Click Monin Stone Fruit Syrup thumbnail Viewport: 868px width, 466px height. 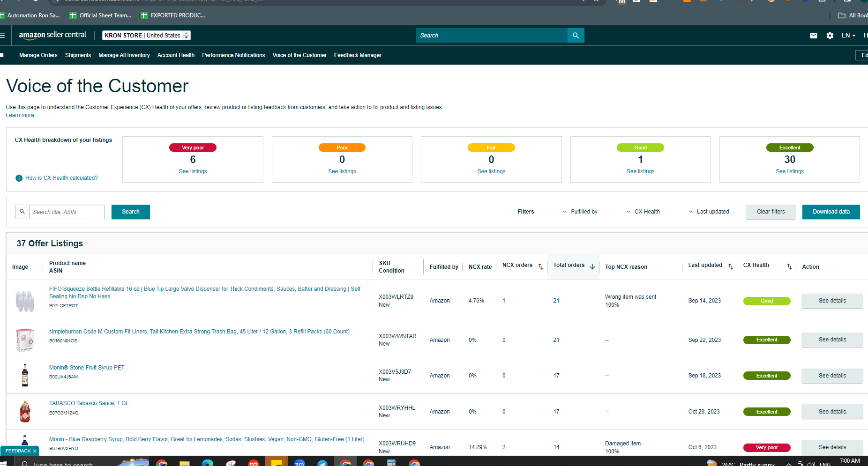tap(25, 376)
